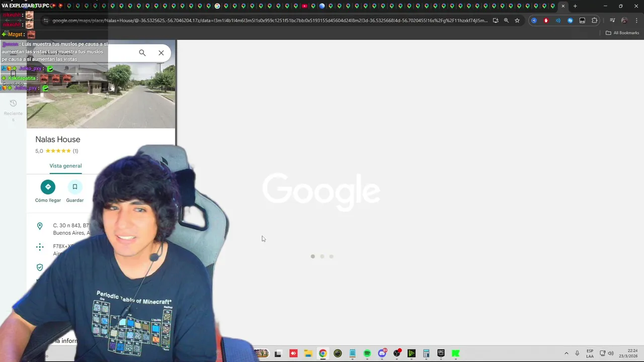Image resolution: width=644 pixels, height=362 pixels.
Task: Click the dark square extension icon
Action: click(582, 21)
